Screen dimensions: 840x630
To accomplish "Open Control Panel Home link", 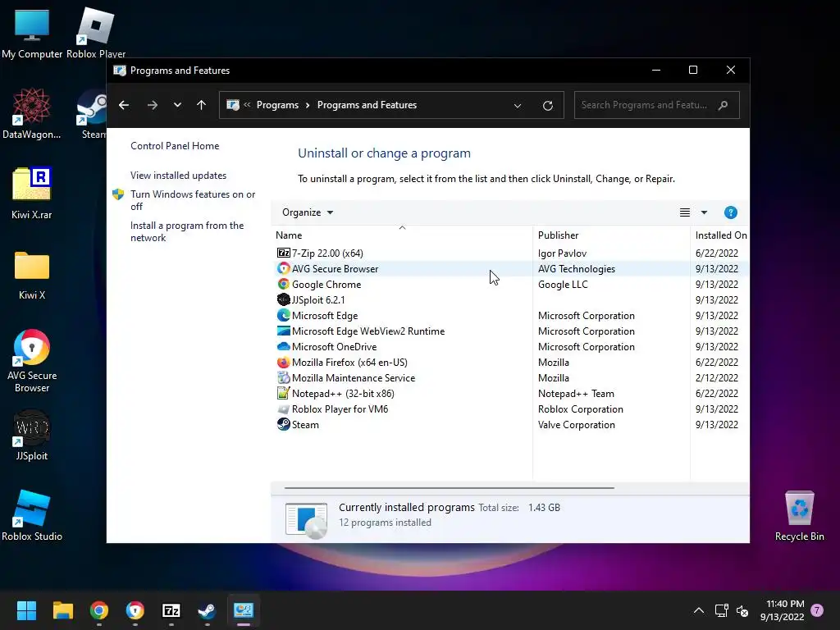I will point(175,146).
